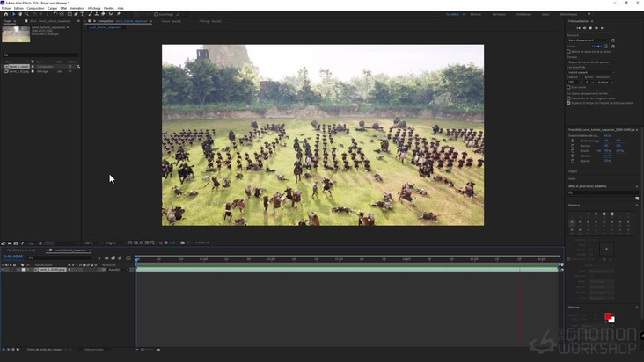Click the reset shortcut icon in Preview panel
The width and height of the screenshot is (644, 362).
(613, 40)
